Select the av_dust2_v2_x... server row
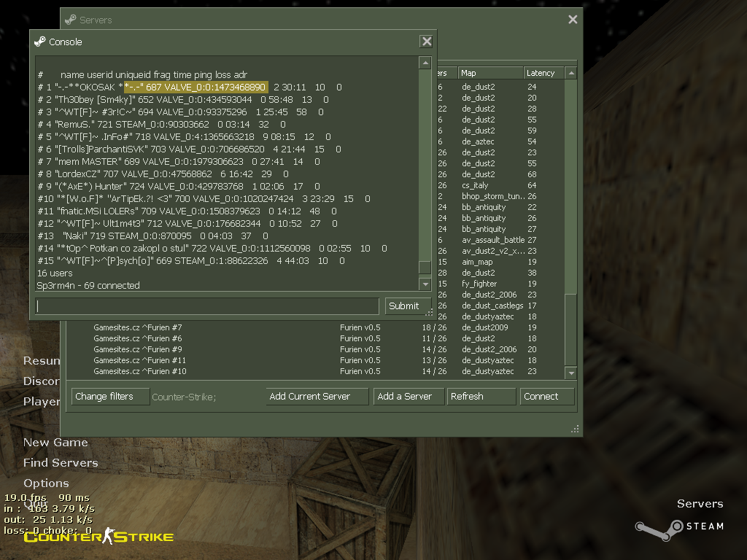This screenshot has width=747, height=560. pos(500,251)
